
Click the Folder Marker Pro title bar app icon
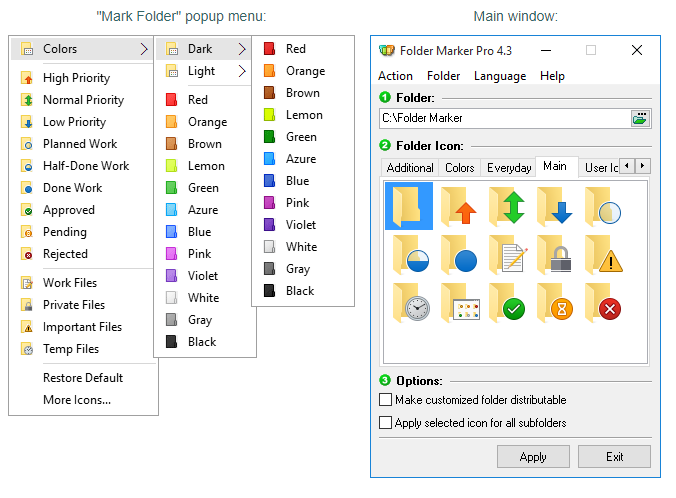click(386, 50)
